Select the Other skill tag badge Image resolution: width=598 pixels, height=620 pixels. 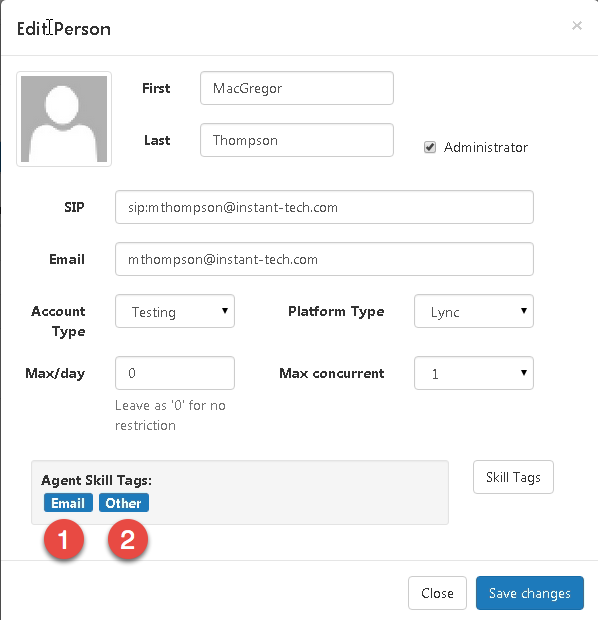[124, 503]
